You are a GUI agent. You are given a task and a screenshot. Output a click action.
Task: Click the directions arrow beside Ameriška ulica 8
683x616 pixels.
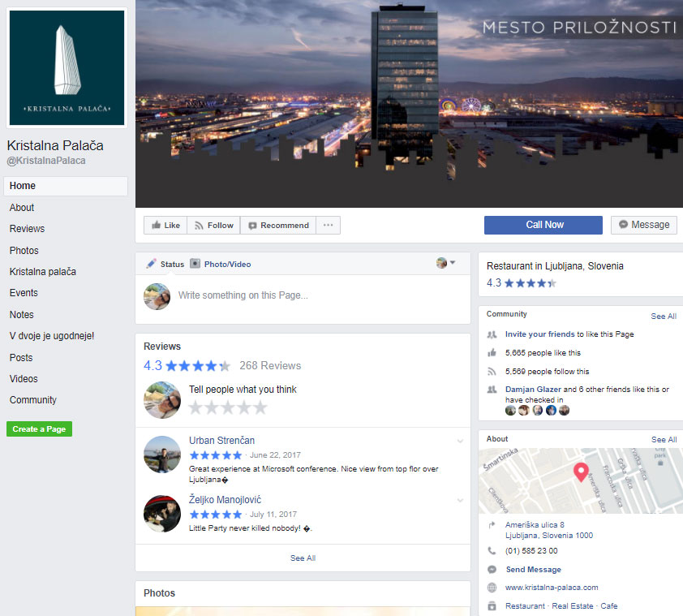[492, 525]
